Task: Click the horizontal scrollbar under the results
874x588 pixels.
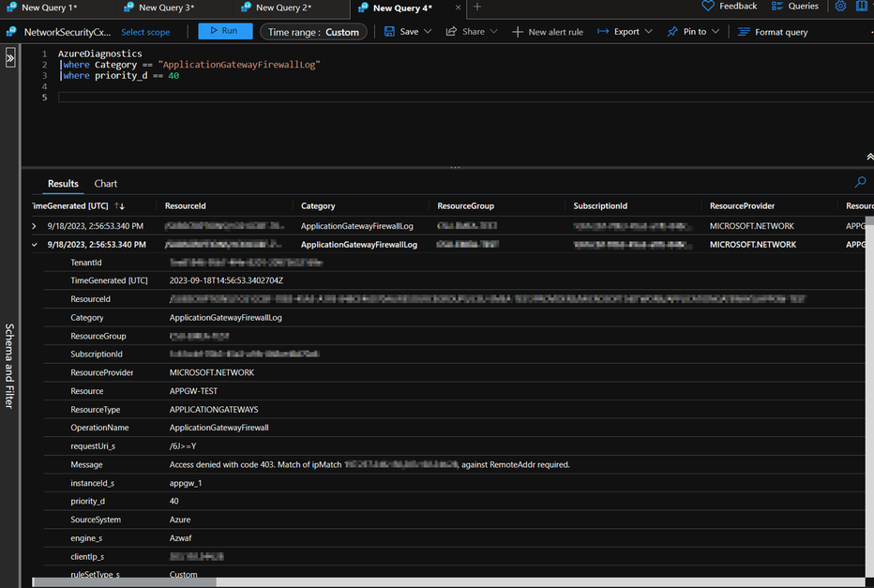Action: pos(125,582)
